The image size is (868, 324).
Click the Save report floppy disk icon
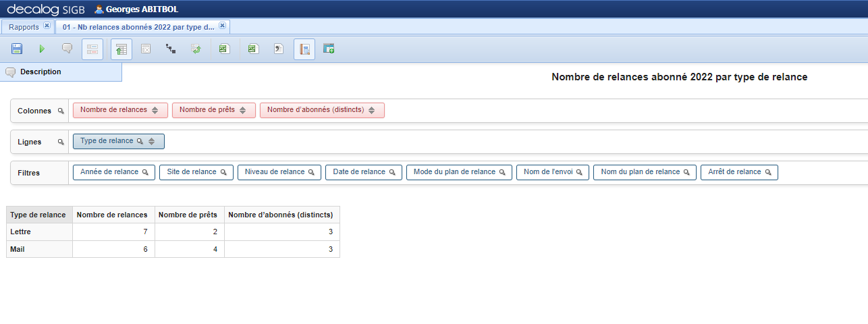[x=17, y=49]
